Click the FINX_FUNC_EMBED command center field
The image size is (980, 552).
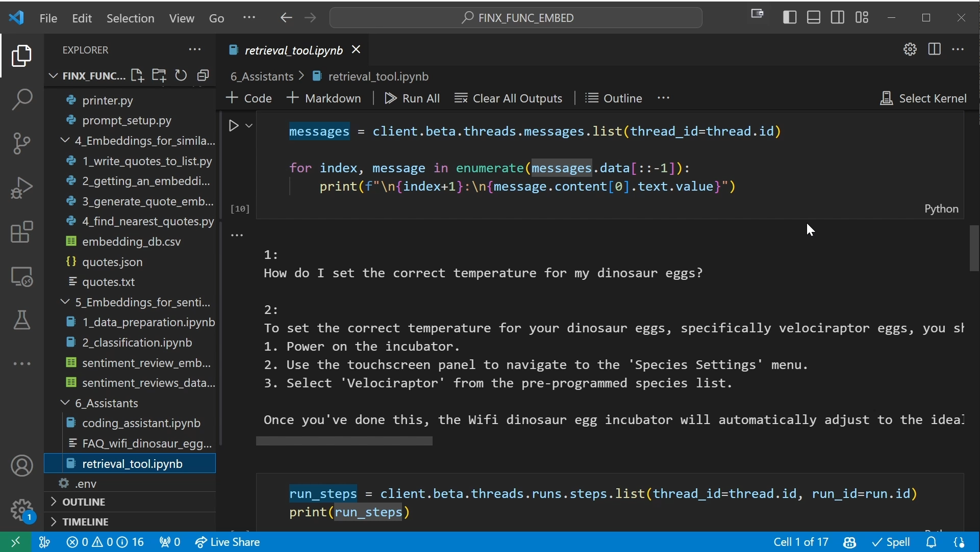(516, 17)
